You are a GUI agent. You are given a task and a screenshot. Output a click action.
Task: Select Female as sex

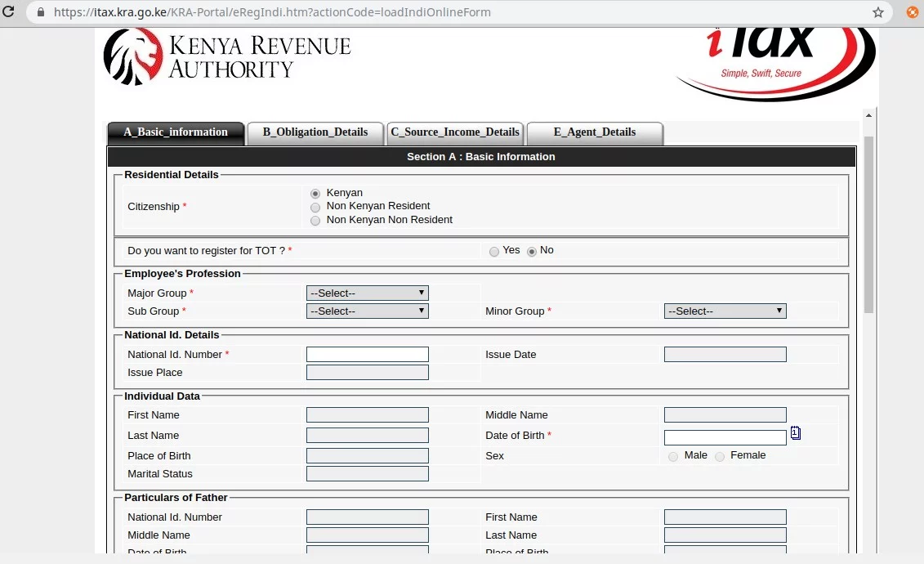click(x=720, y=457)
